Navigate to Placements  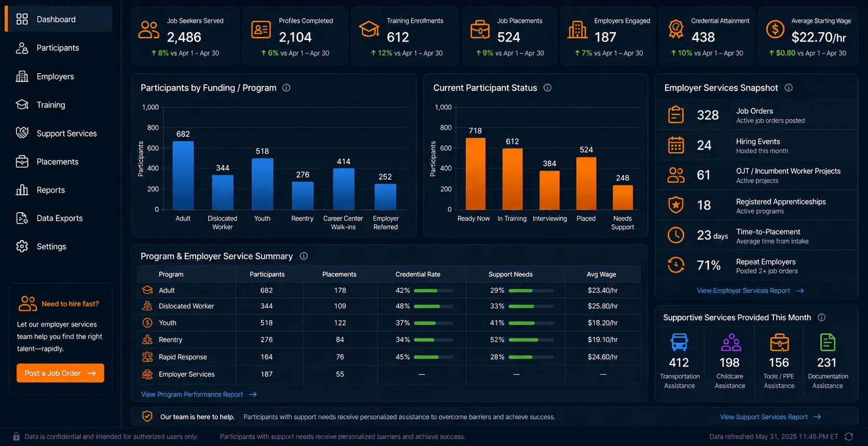click(x=58, y=161)
